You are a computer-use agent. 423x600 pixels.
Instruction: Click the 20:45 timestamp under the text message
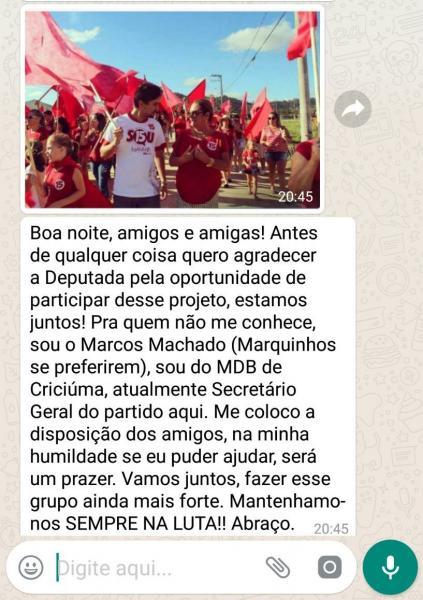[x=331, y=529]
